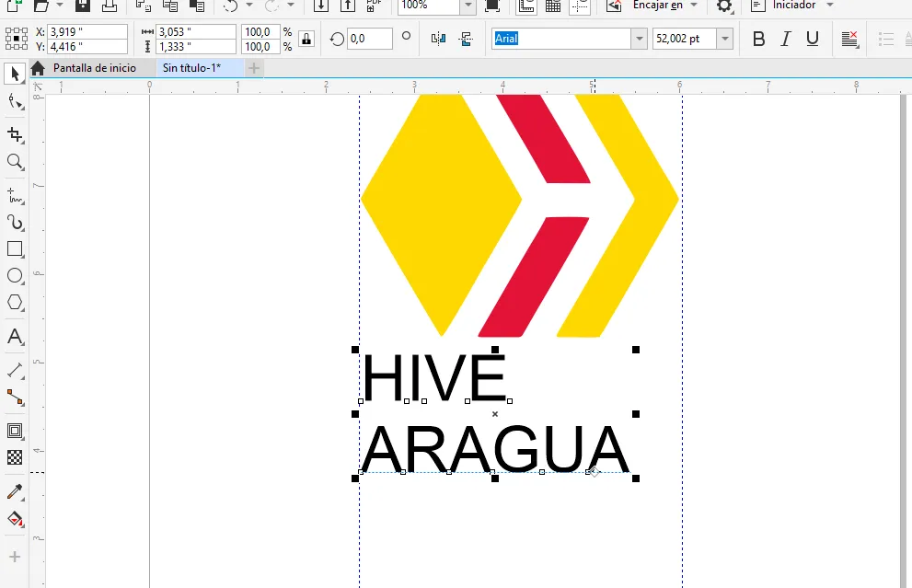
Task: Click the Y position field
Action: pyautogui.click(x=87, y=47)
